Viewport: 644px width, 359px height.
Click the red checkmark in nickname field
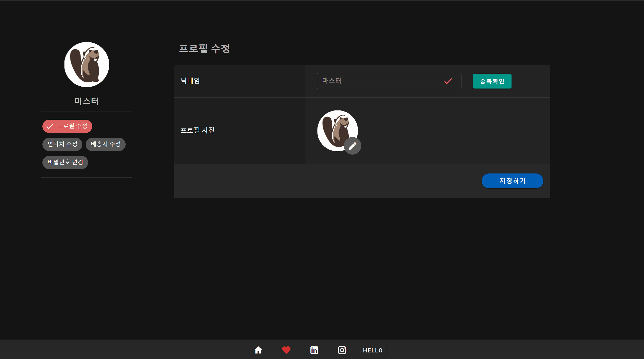pyautogui.click(x=448, y=81)
